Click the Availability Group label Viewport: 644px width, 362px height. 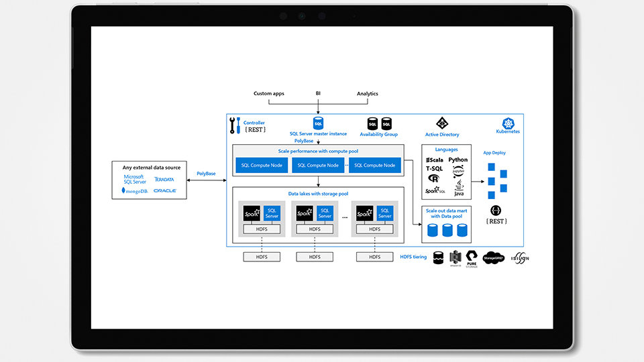tap(378, 135)
